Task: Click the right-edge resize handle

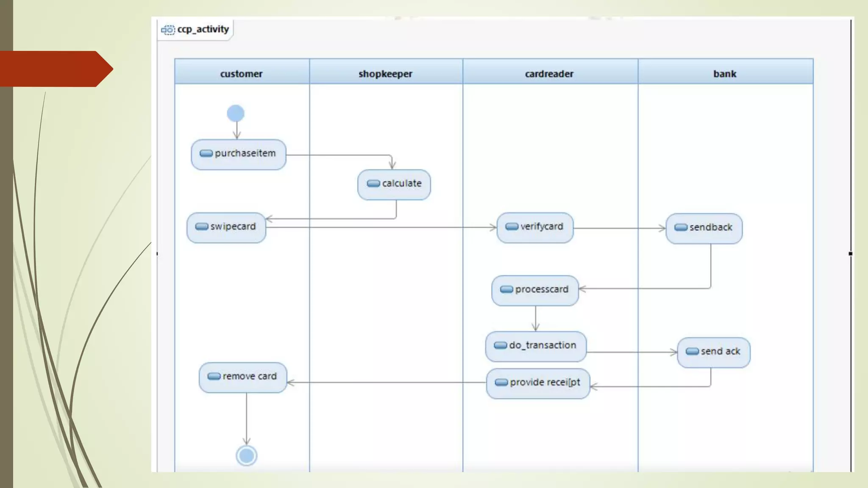Action: [x=850, y=254]
